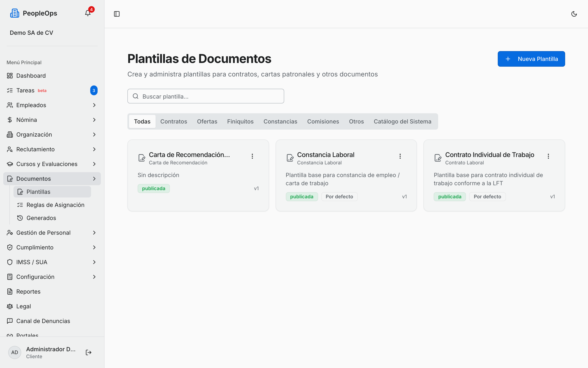Screen dimensions: 588x368
Task: Click publicada badge on Carta de Recomendación
Action: click(x=154, y=188)
